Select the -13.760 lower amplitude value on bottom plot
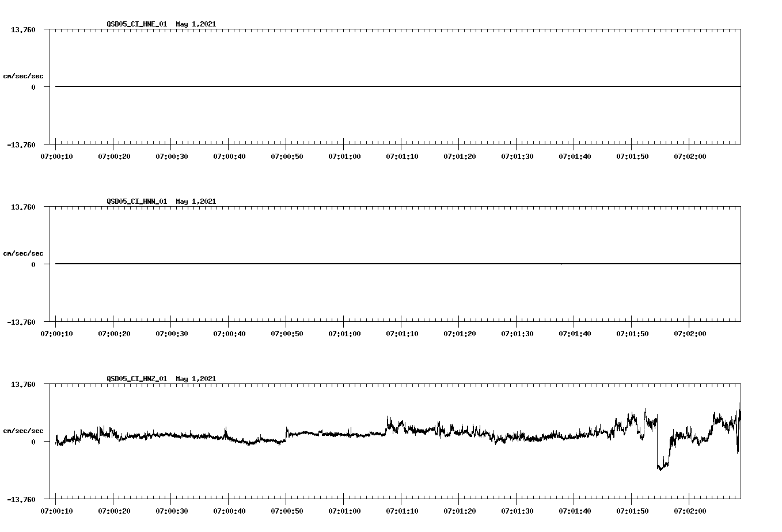 21,500
